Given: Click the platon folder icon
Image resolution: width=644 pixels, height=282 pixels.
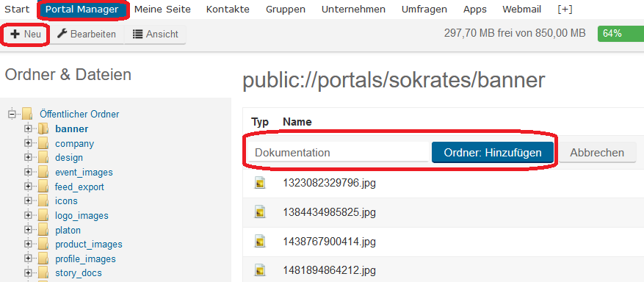Looking at the screenshot, I should pyautogui.click(x=43, y=230).
